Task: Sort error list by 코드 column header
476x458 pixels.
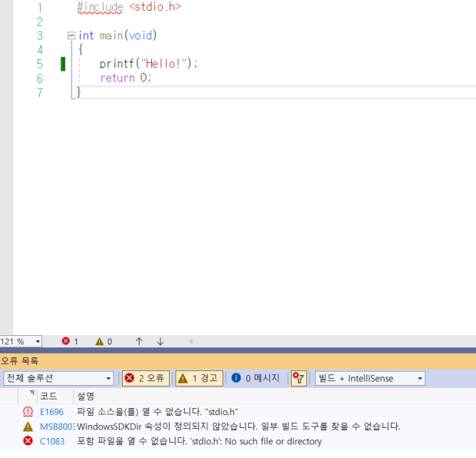Action: (x=48, y=396)
